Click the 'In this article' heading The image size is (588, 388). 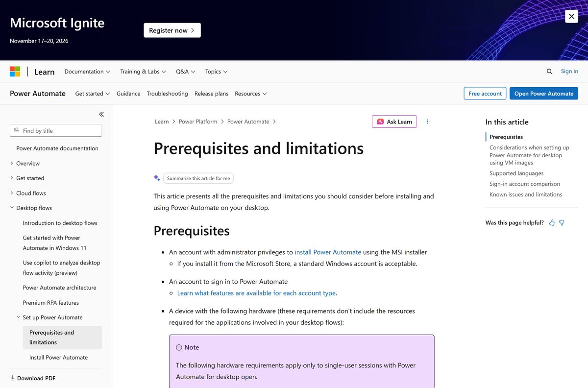[507, 122]
